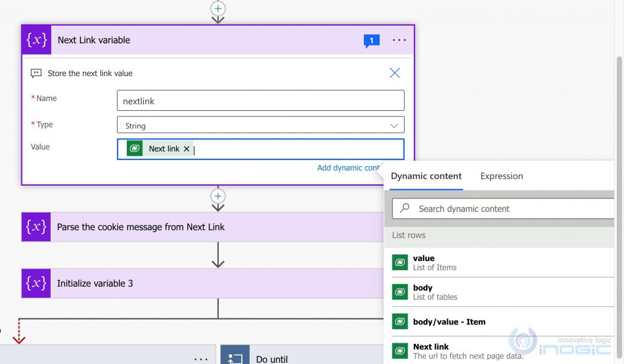Click the {x} icon on Parse cookie message action
Viewport: 624px width, 364px height.
[x=36, y=226]
